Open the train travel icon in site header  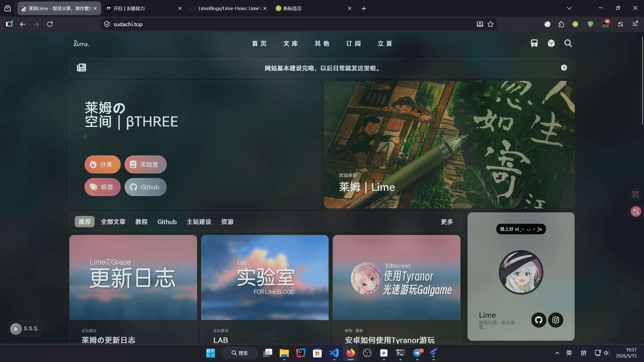click(x=534, y=43)
